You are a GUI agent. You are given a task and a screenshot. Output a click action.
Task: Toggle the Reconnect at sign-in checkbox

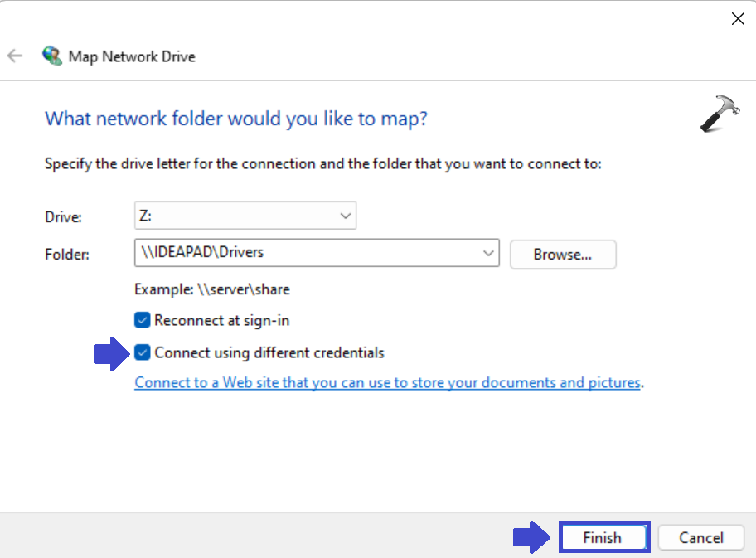pos(142,320)
